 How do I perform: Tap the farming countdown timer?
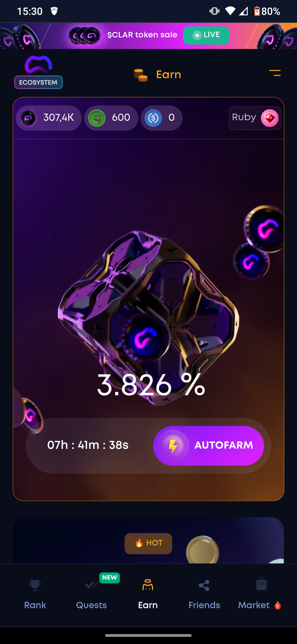pyautogui.click(x=88, y=445)
